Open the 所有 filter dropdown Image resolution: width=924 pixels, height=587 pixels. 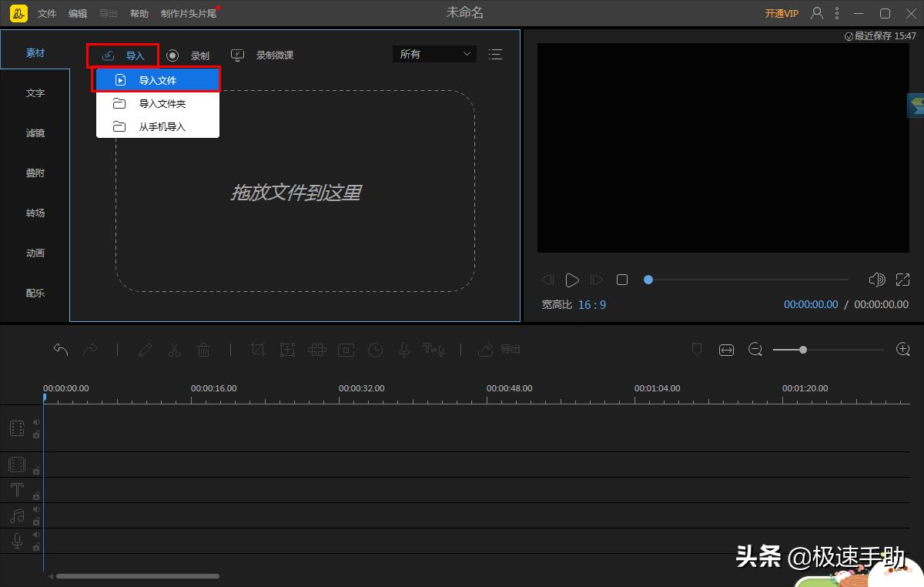(434, 54)
